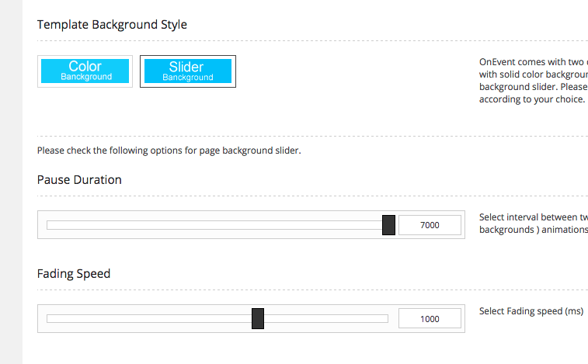Viewport: 588px width, 364px height.
Task: Focus the Fading Speed value field showing 1000
Action: pyautogui.click(x=430, y=319)
